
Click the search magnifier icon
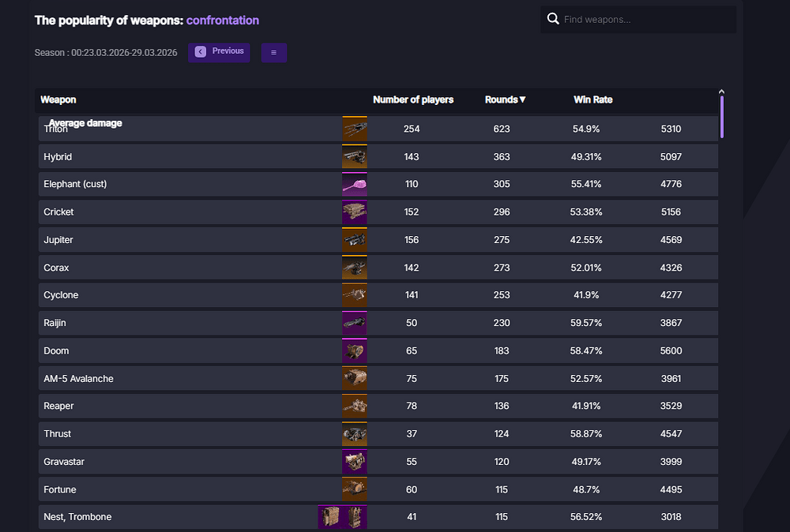[553, 19]
